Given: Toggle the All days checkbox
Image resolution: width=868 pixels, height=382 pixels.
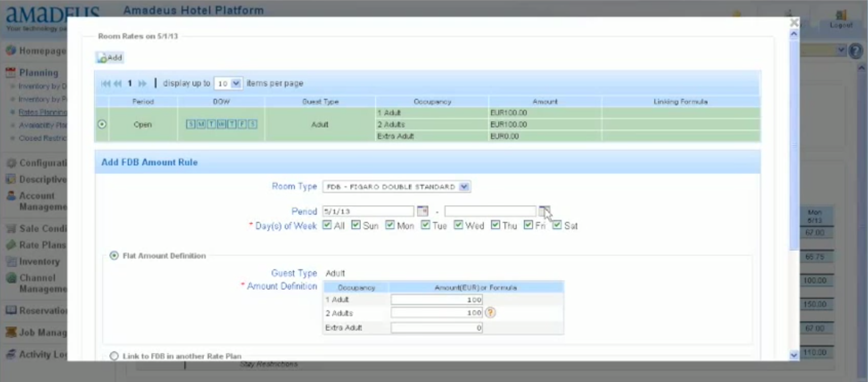Looking at the screenshot, I should tap(327, 225).
